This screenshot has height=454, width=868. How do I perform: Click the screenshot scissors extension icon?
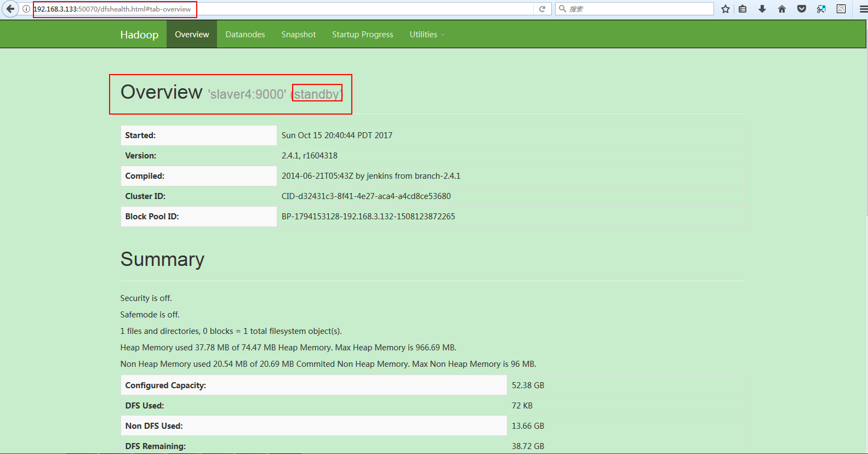821,9
